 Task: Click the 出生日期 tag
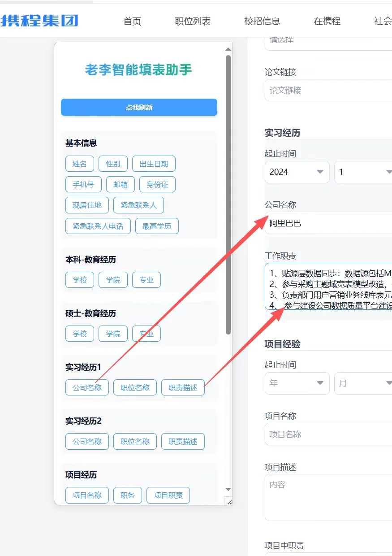click(x=154, y=164)
